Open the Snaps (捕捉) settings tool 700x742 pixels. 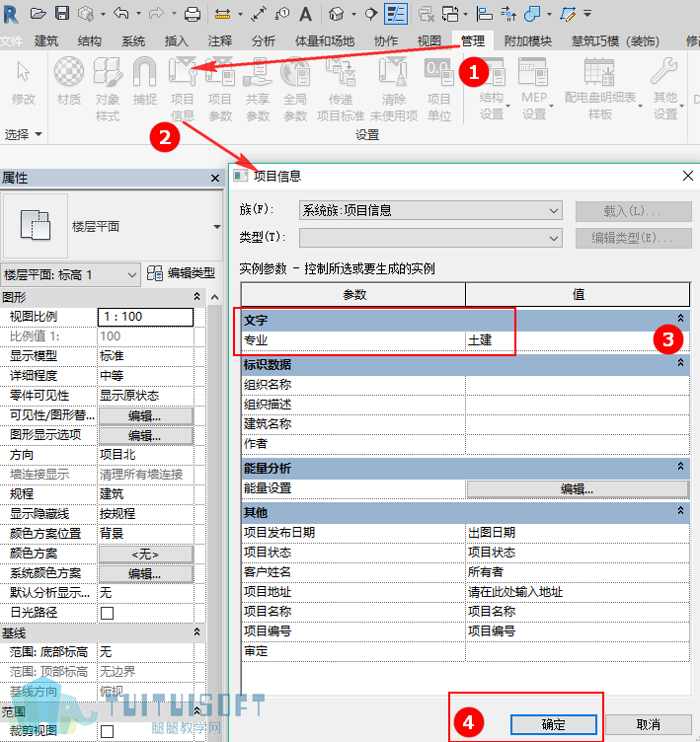pyautogui.click(x=144, y=81)
